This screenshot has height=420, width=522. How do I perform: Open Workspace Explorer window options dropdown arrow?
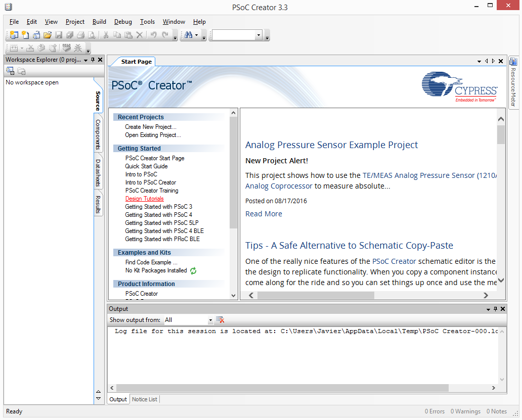point(85,60)
